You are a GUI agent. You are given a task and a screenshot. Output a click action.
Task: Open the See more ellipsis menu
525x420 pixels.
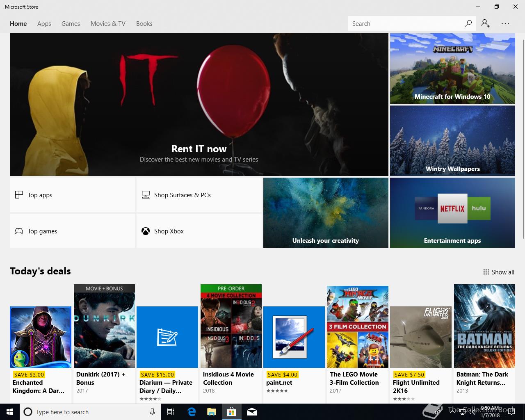click(x=505, y=23)
